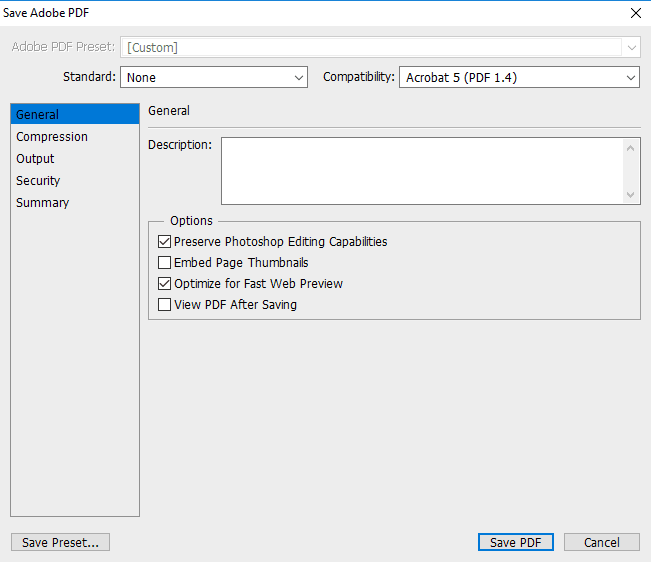Cancel the Save Adobe PDF dialog
The image size is (651, 562).
click(x=602, y=542)
